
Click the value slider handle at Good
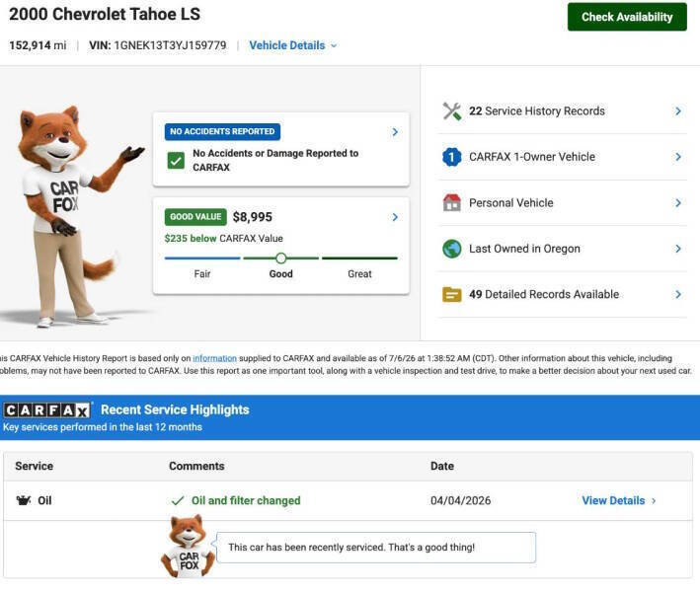click(280, 258)
